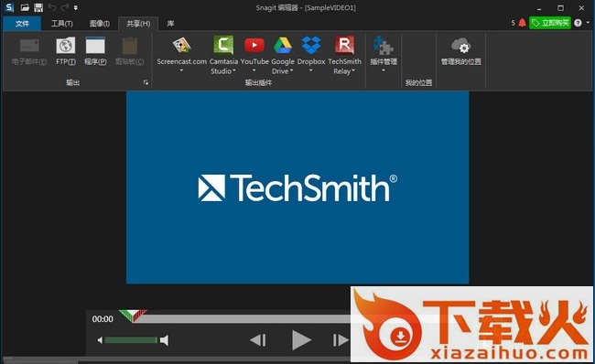This screenshot has height=364, width=595.
Task: Open quick access toolbar customize arrow
Action: tap(75, 7)
